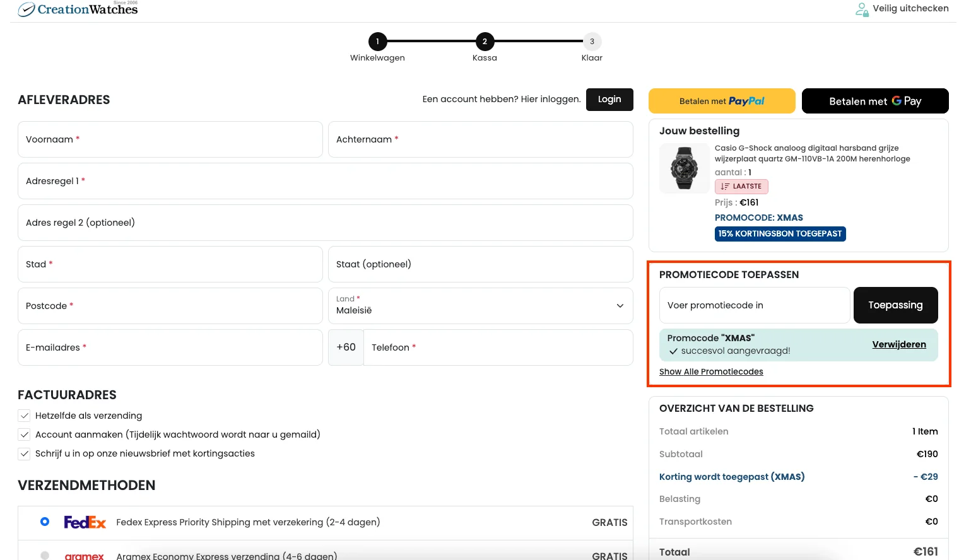This screenshot has height=560, width=971.
Task: Pay with the PayPal button
Action: coord(722,101)
